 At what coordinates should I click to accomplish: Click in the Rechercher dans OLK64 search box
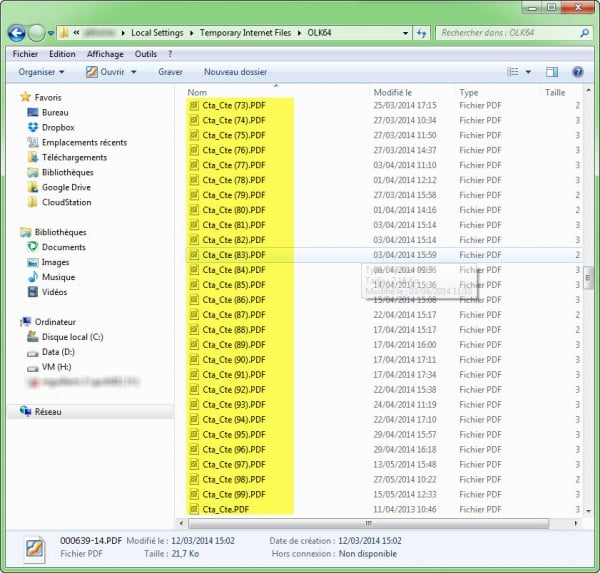pos(505,33)
